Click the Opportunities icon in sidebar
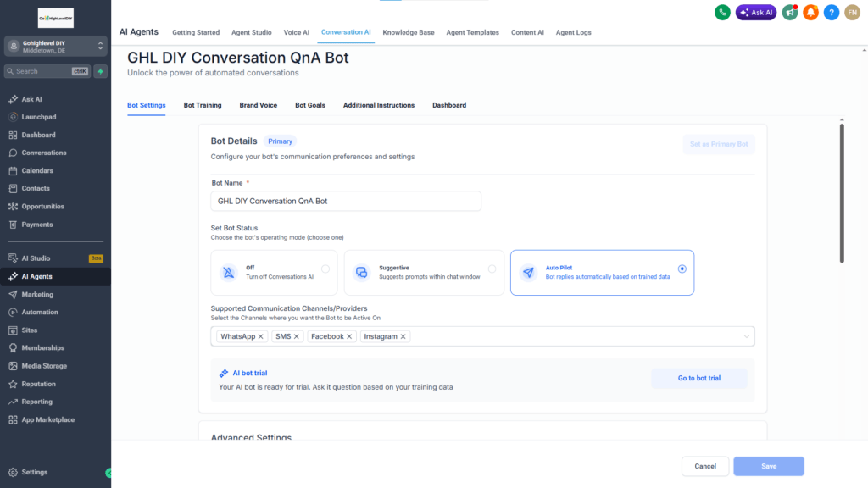868x488 pixels. coord(14,207)
